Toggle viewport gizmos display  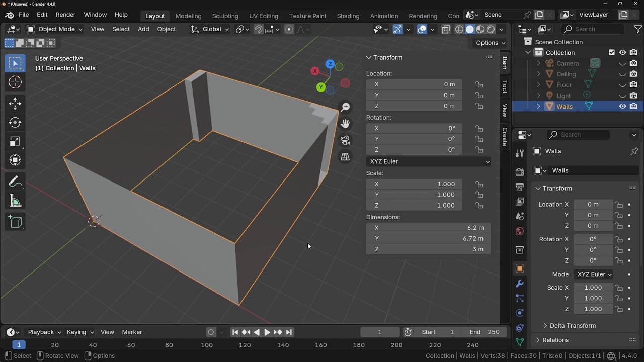397,29
